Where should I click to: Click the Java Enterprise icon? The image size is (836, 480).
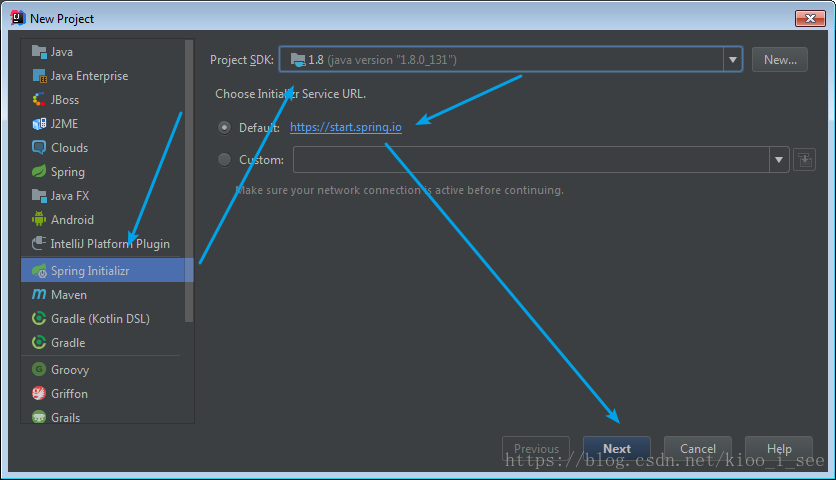pos(39,76)
